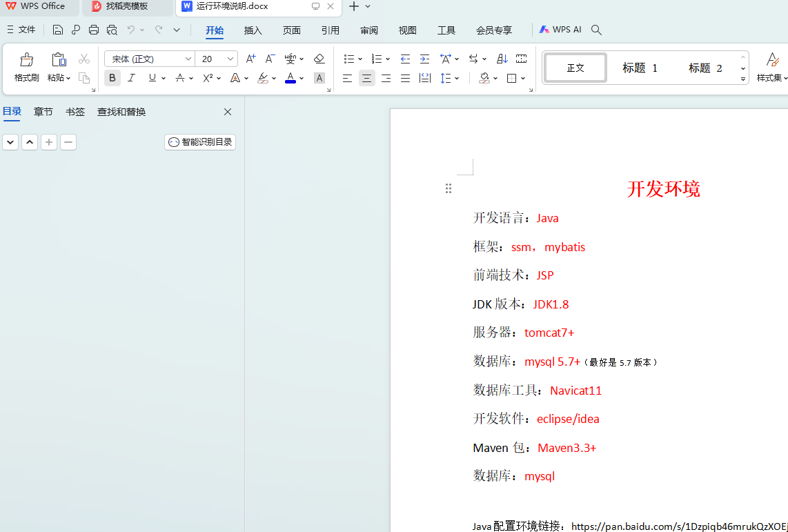This screenshot has width=788, height=532.
Task: Open the font name dropdown 宋体 (正文)
Action: point(188,59)
